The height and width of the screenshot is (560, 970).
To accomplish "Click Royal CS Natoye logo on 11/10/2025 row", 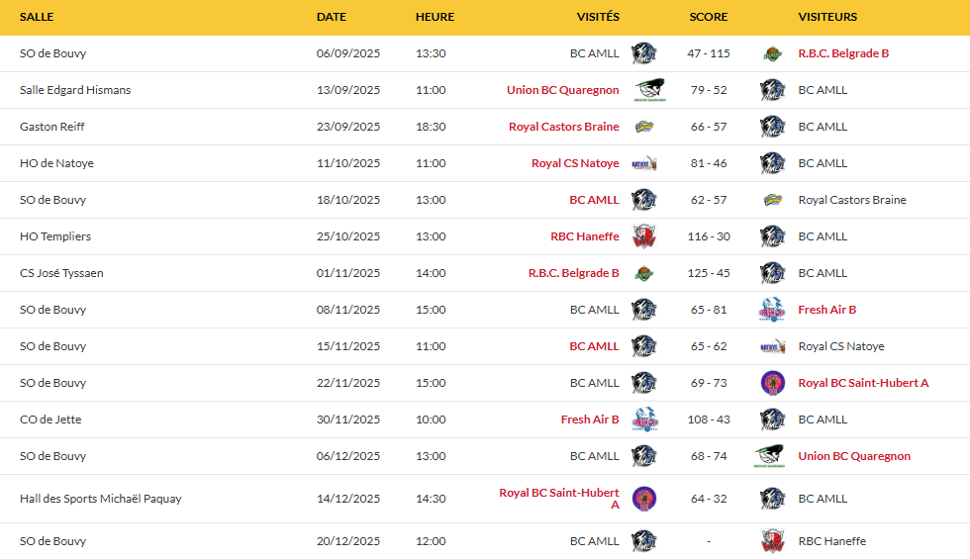I will point(644,163).
